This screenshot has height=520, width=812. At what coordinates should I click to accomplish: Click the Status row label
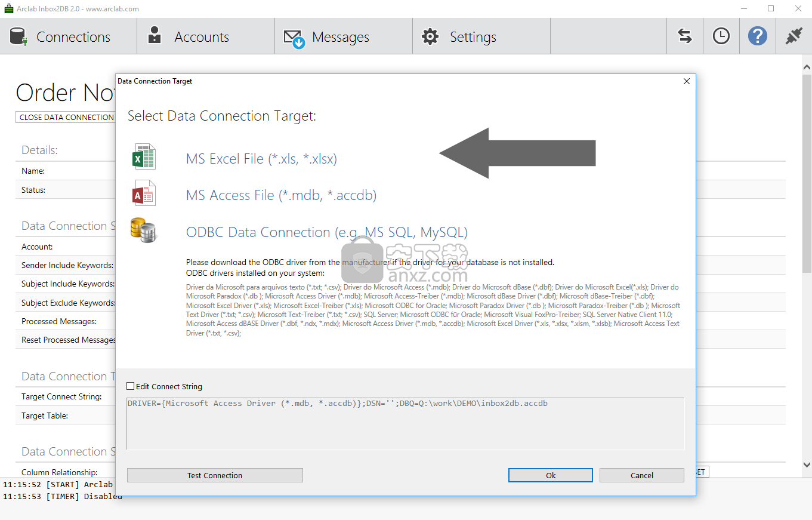point(33,190)
